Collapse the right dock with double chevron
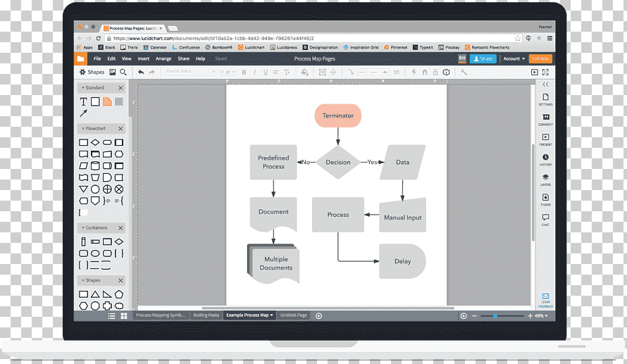 click(545, 84)
